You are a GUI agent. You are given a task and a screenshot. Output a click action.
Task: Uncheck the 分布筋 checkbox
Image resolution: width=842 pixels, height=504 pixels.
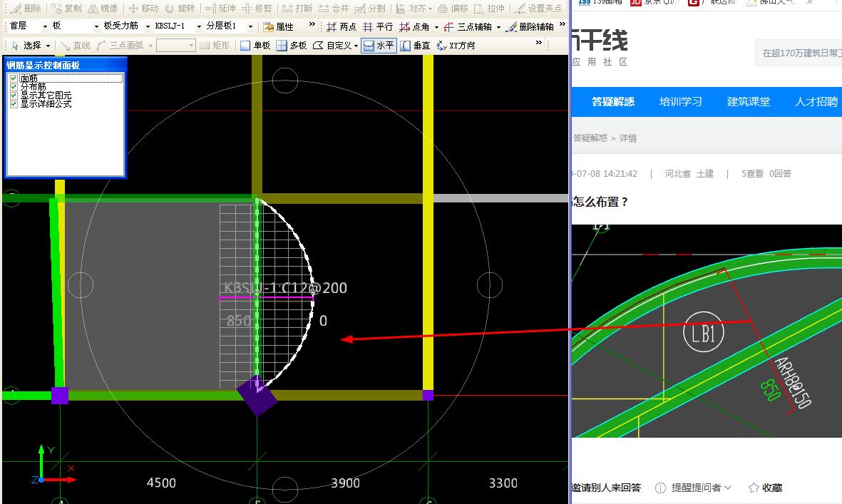[x=14, y=87]
